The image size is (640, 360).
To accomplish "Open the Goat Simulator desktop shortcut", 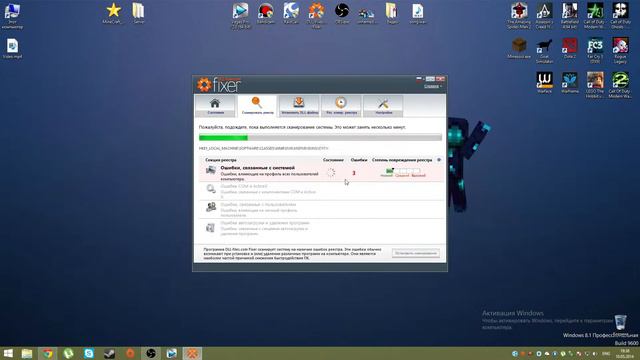I will [x=544, y=51].
